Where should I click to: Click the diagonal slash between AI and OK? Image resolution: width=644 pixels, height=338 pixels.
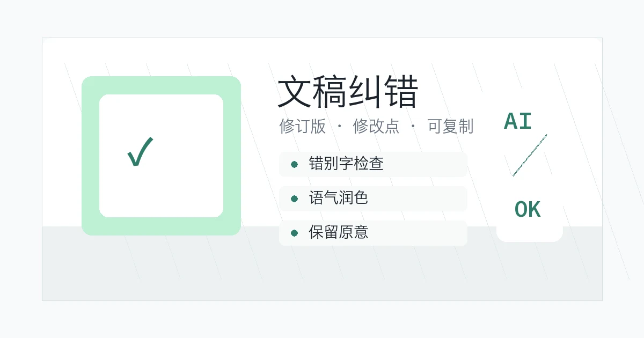(x=530, y=155)
